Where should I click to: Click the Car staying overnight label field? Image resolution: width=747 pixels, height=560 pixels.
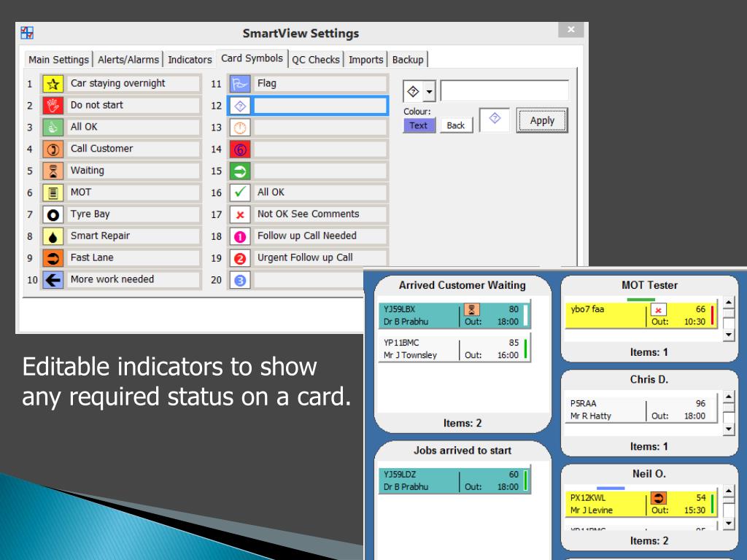coord(133,83)
